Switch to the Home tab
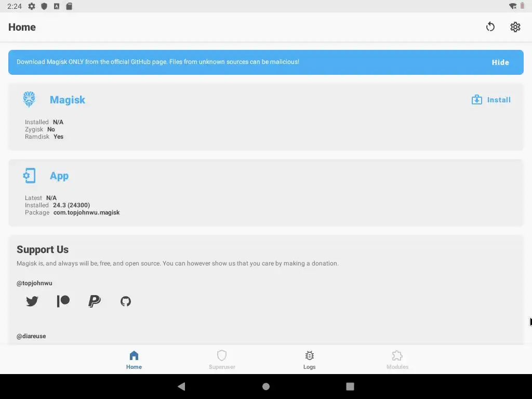Viewport: 532px width, 399px height. point(134,360)
